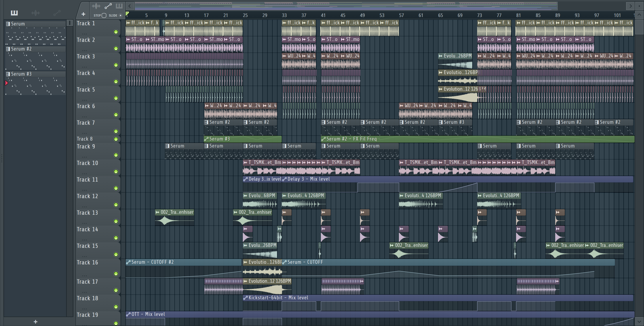Screen dimensions: 644x326
Task: Open clip icon of first T_TSMK..et_Bm clip, Track 10
Action: point(245,163)
